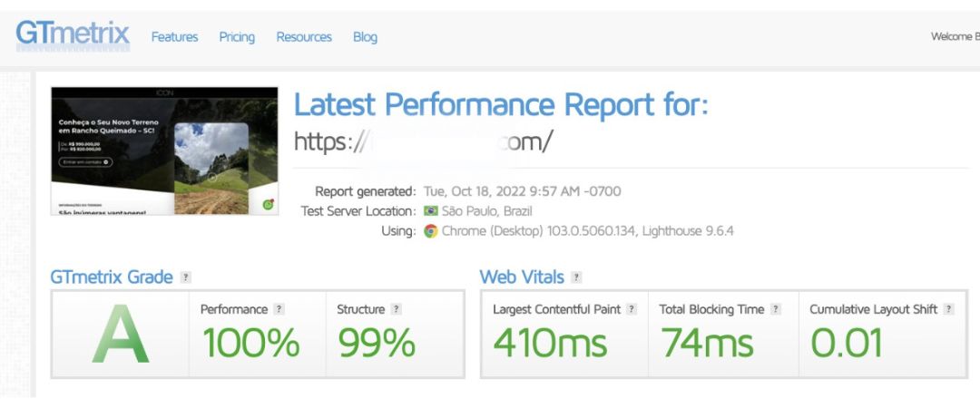Click the GTmetrix Grade help icon
This screenshot has height=408, width=980.
185,277
